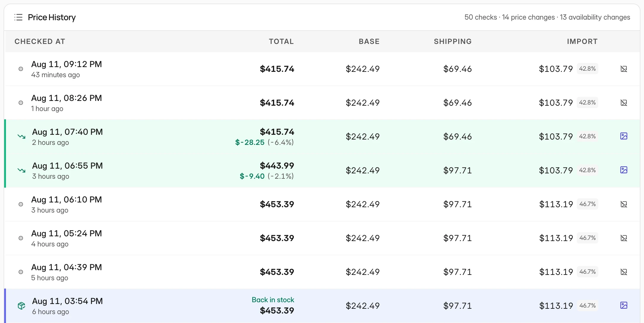Click the BASE column header

(x=369, y=42)
